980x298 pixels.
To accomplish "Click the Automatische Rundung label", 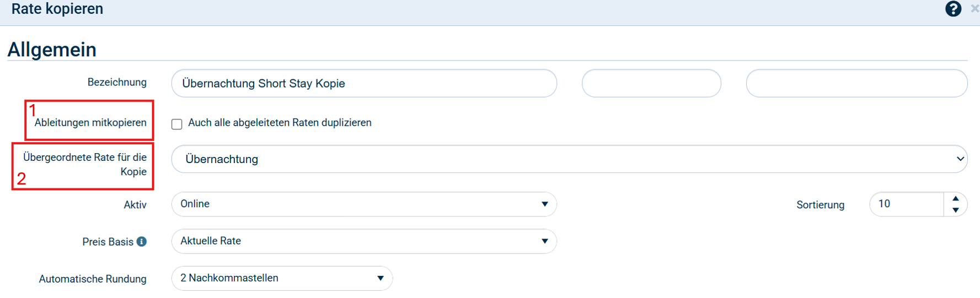I will pos(93,279).
